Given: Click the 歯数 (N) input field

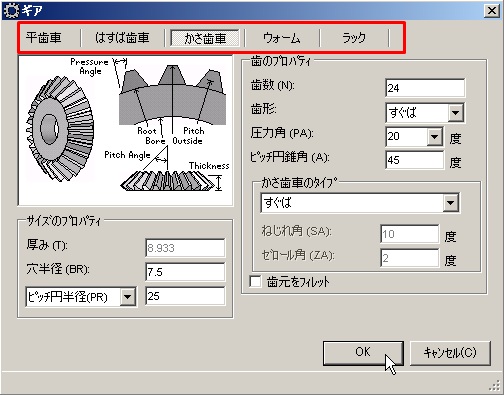Looking at the screenshot, I should click(x=425, y=88).
